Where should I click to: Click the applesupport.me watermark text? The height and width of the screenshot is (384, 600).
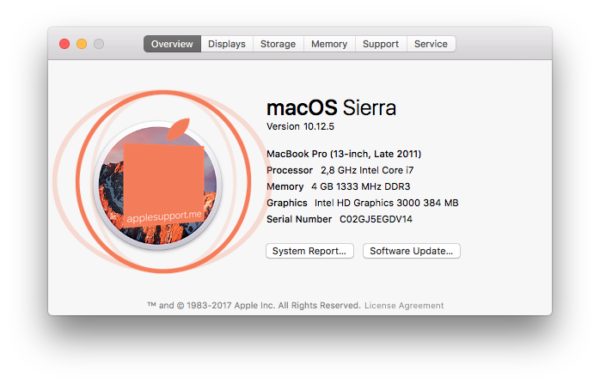(164, 217)
